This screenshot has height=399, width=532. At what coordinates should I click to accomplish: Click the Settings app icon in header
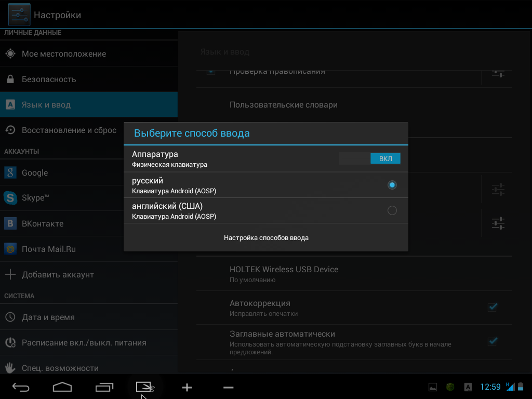pos(19,15)
